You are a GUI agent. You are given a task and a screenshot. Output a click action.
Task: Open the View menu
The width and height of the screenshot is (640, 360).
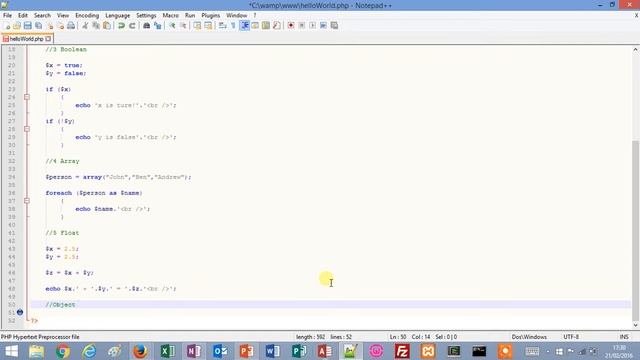[63, 16]
